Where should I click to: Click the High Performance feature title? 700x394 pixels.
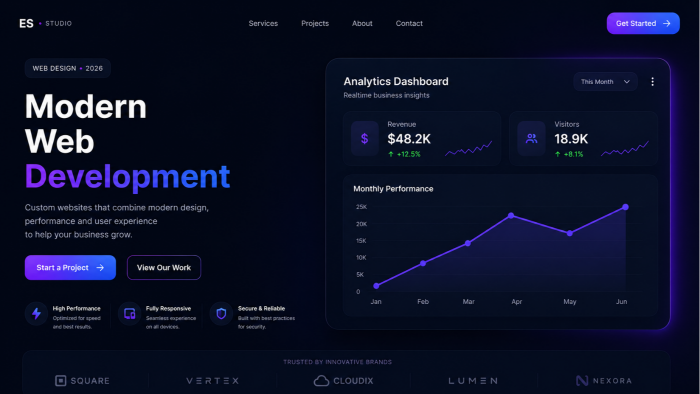tap(76, 308)
